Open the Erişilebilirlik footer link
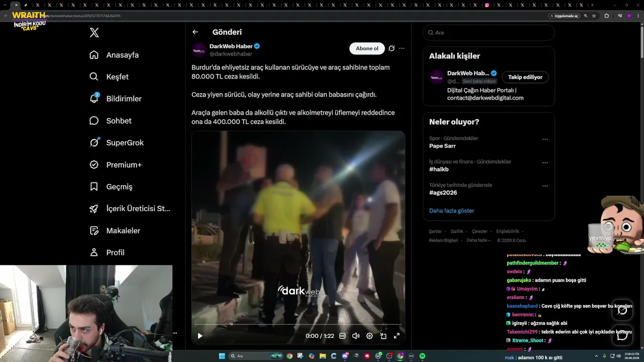This screenshot has height=362, width=644. (508, 231)
